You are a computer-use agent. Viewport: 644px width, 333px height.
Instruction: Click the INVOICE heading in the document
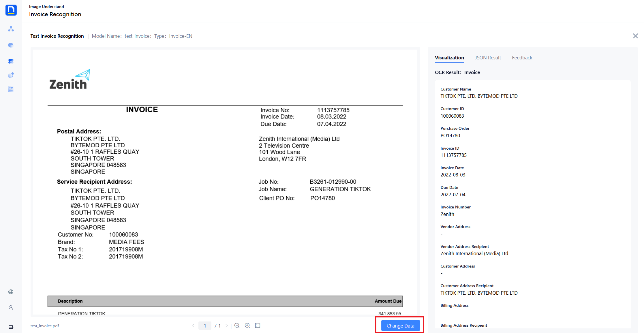coord(142,110)
